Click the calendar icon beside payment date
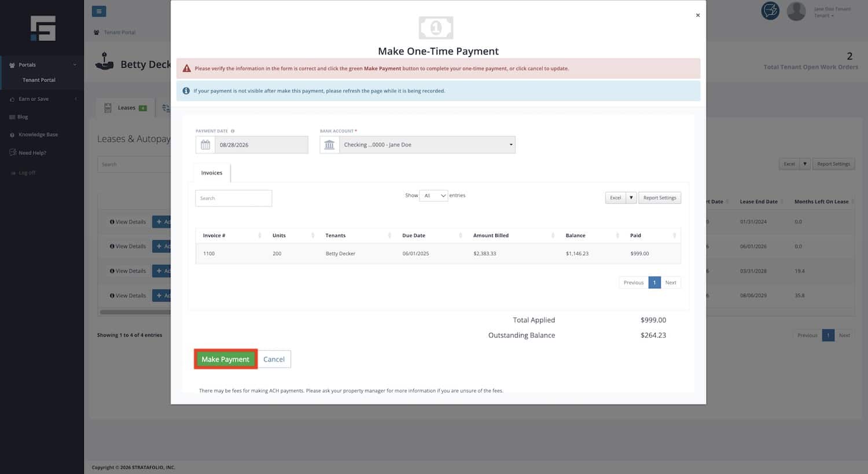This screenshot has width=868, height=474. click(x=205, y=145)
